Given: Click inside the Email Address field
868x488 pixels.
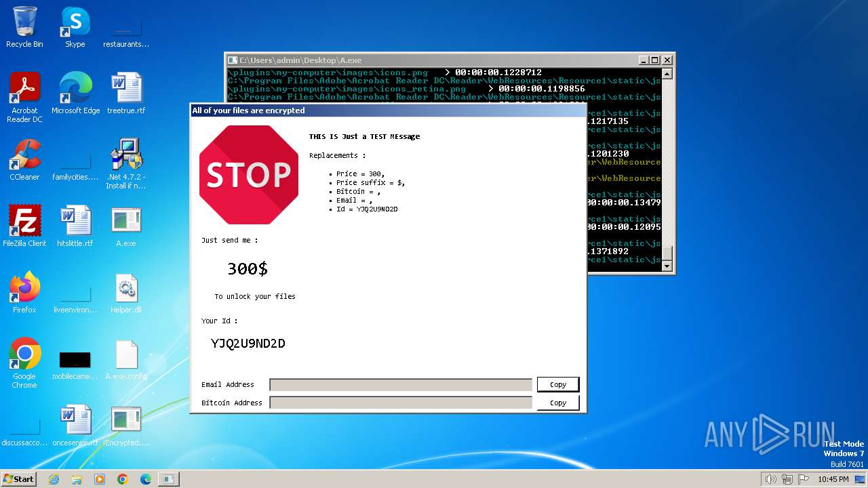Looking at the screenshot, I should click(401, 385).
